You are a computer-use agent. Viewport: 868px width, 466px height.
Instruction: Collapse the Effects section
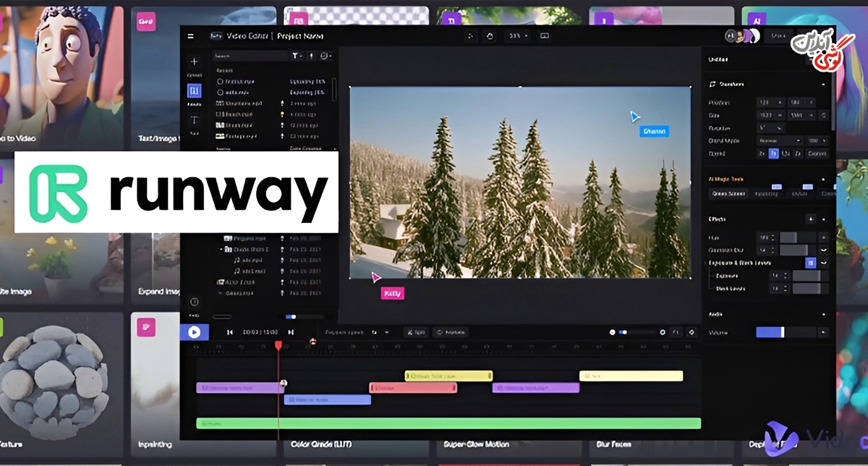tap(823, 219)
